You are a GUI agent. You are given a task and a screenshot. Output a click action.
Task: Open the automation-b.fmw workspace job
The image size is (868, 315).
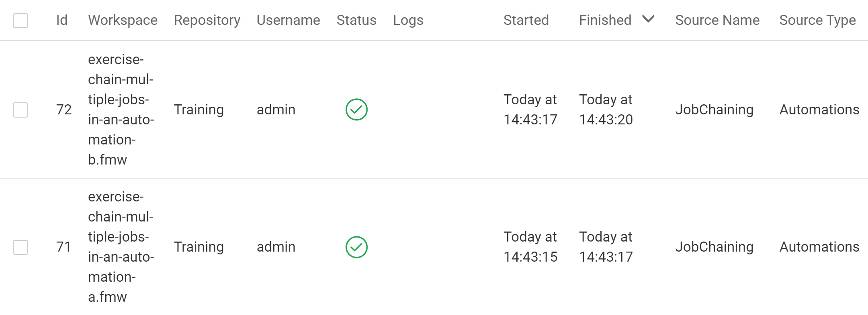(x=121, y=110)
